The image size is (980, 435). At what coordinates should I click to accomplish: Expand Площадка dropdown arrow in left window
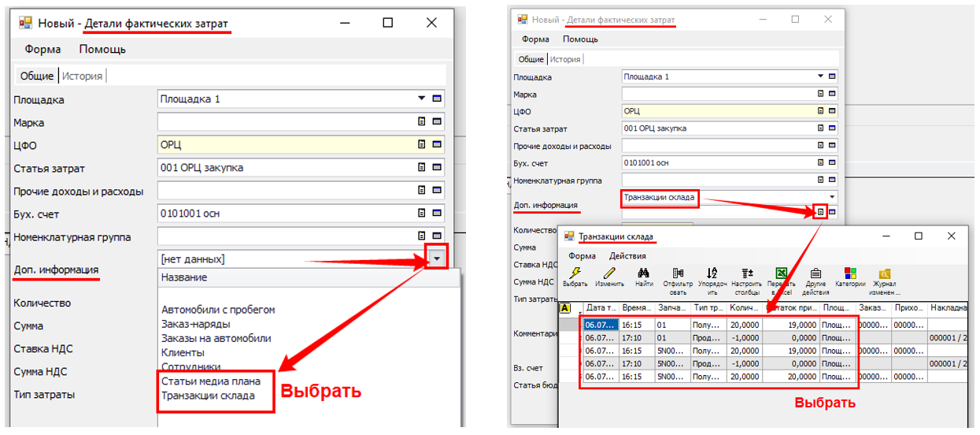coord(421,99)
